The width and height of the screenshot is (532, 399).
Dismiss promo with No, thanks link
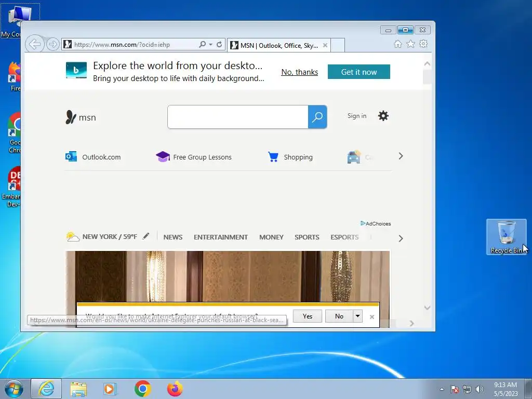[x=300, y=72]
